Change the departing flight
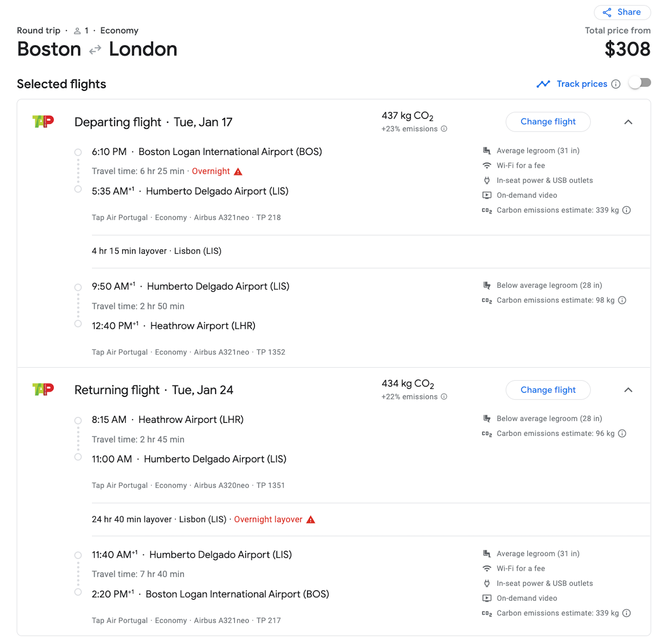Image resolution: width=672 pixels, height=643 pixels. [x=548, y=121]
